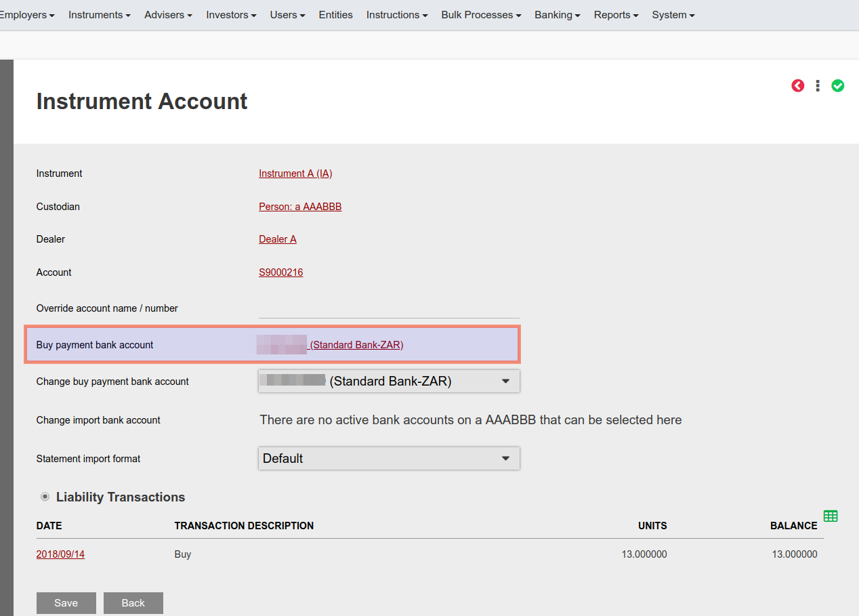Open the Person: a AAABBB custodian link

click(x=300, y=207)
